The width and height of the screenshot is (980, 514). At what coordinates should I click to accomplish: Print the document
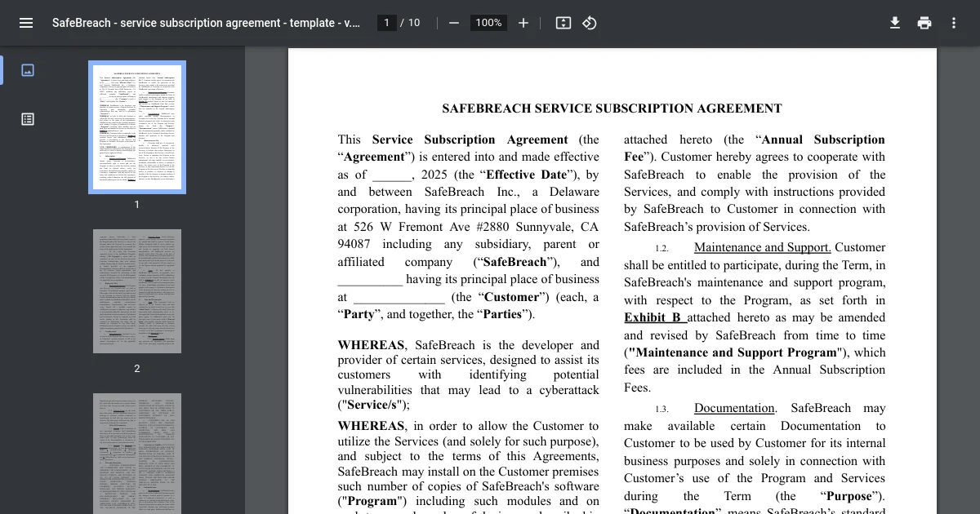(924, 23)
